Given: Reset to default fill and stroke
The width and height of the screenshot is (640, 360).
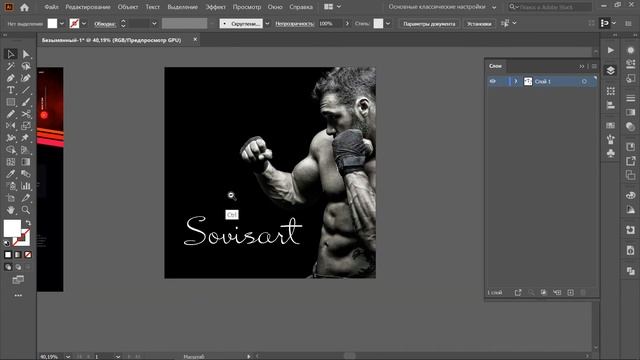Looking at the screenshot, I should (x=7, y=243).
